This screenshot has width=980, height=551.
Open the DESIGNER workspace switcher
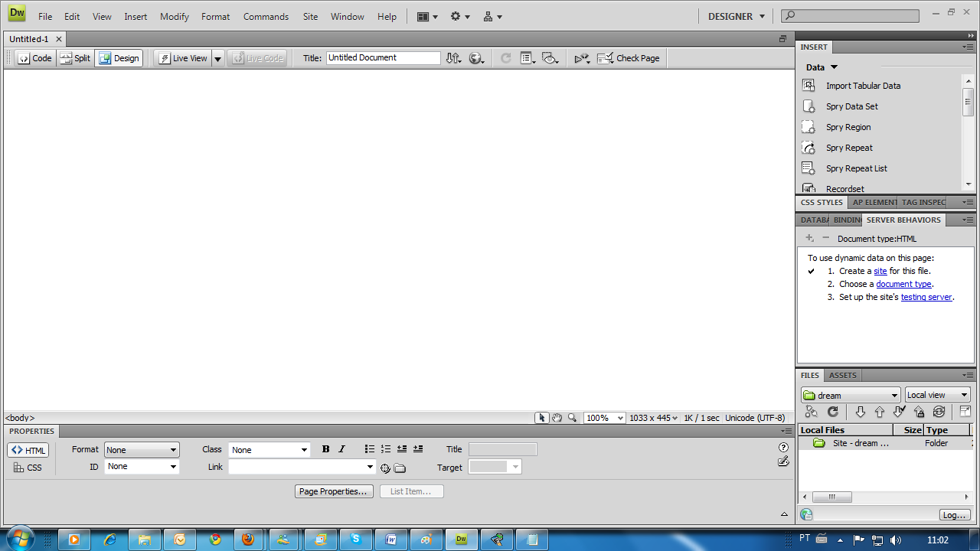736,16
